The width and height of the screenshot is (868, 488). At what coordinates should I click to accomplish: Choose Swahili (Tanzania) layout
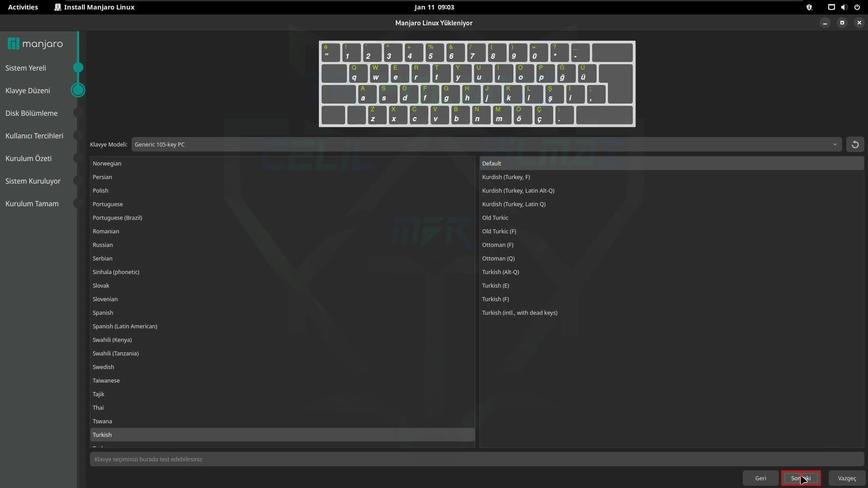pos(282,353)
